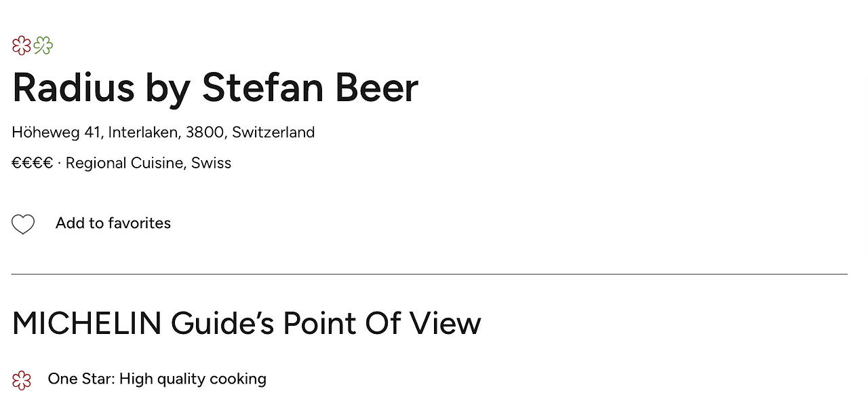This screenshot has height=410, width=868.
Task: Click the red Michelin star above the title
Action: (x=22, y=45)
